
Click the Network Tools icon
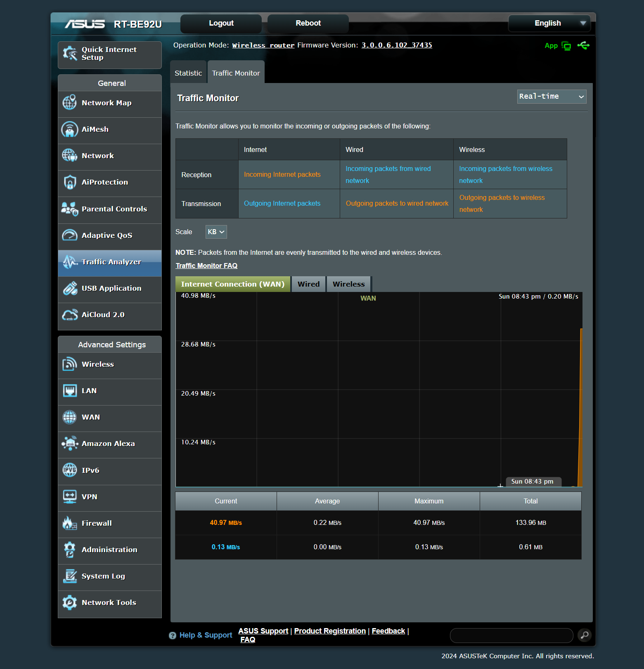pos(69,603)
